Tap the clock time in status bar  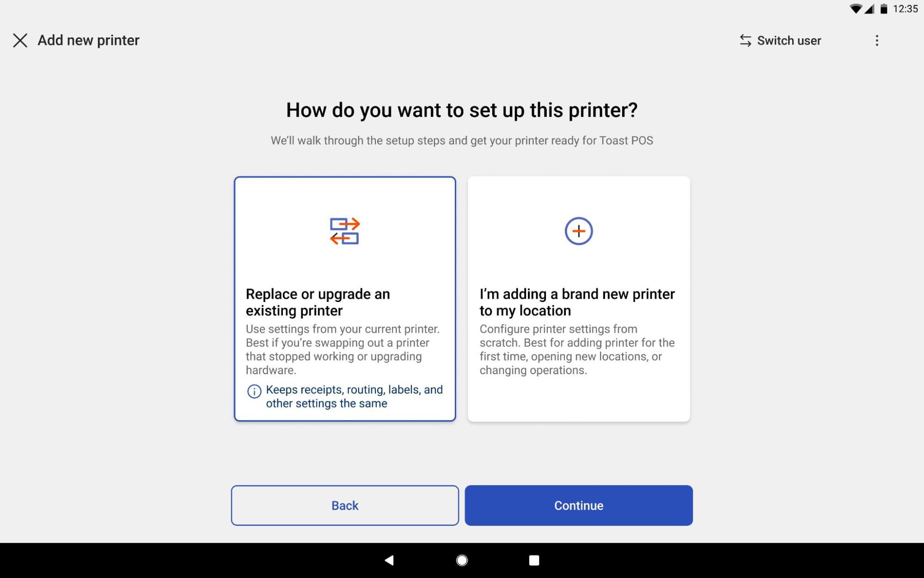tap(905, 9)
